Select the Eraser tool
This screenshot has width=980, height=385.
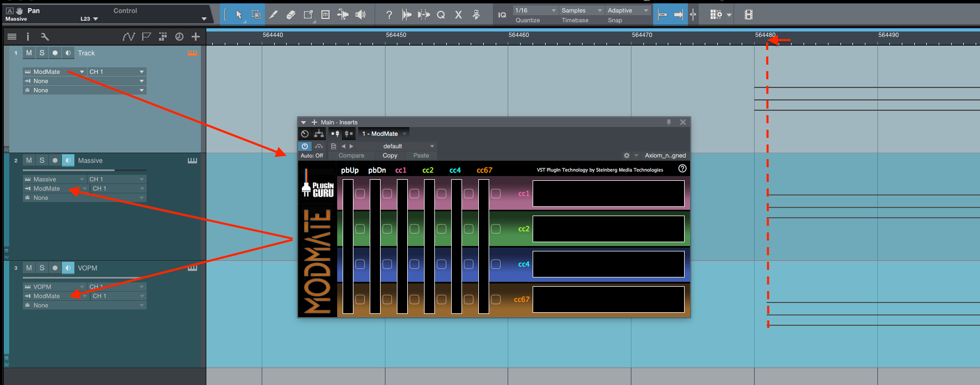click(291, 15)
